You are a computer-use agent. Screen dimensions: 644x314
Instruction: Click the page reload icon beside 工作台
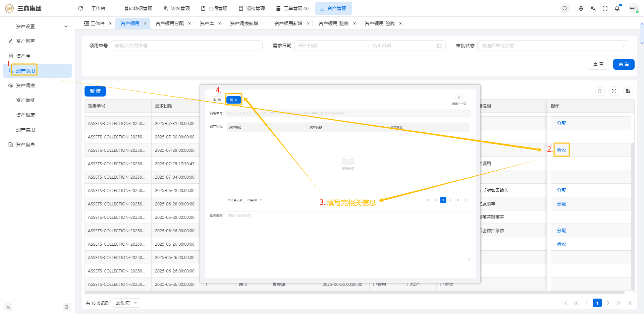pyautogui.click(x=80, y=8)
